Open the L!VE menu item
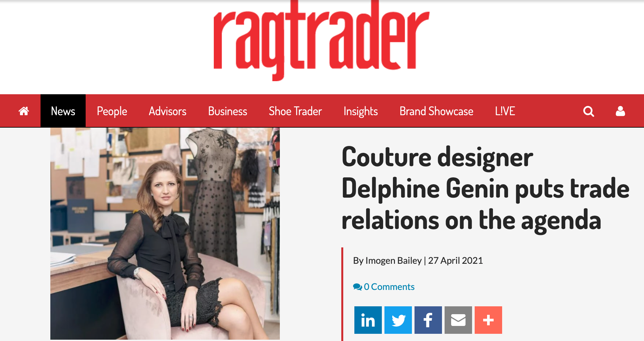 505,111
